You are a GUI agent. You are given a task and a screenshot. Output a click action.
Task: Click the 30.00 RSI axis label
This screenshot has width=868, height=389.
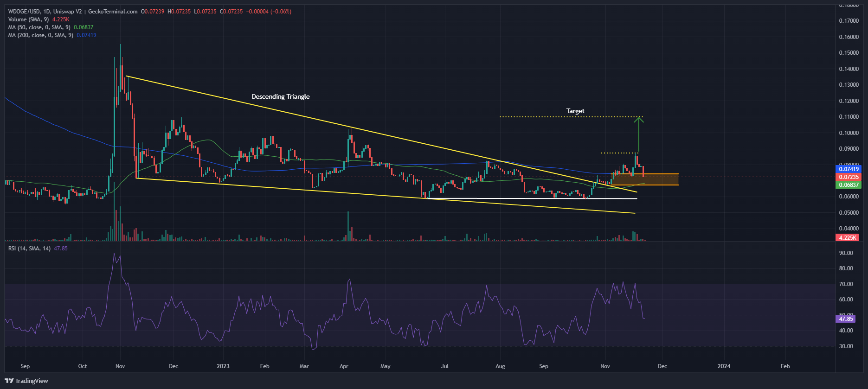[x=846, y=346]
